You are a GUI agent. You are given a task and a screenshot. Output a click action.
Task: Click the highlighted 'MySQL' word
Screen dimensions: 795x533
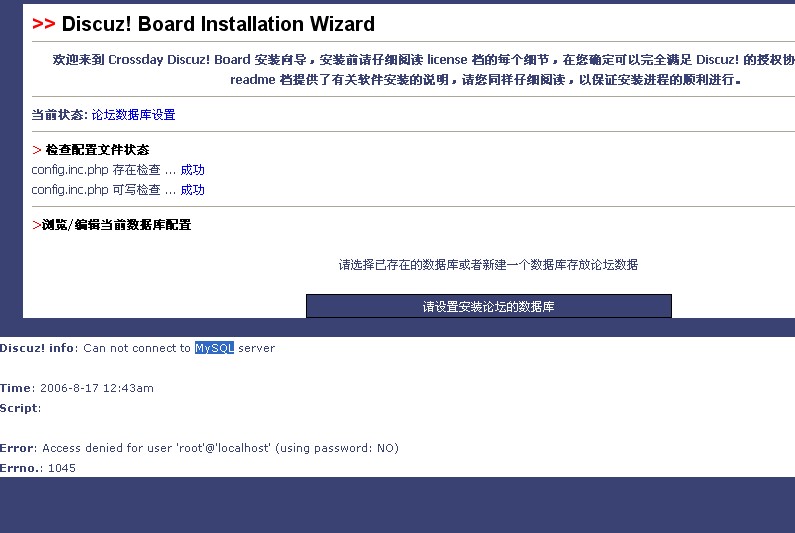click(214, 348)
